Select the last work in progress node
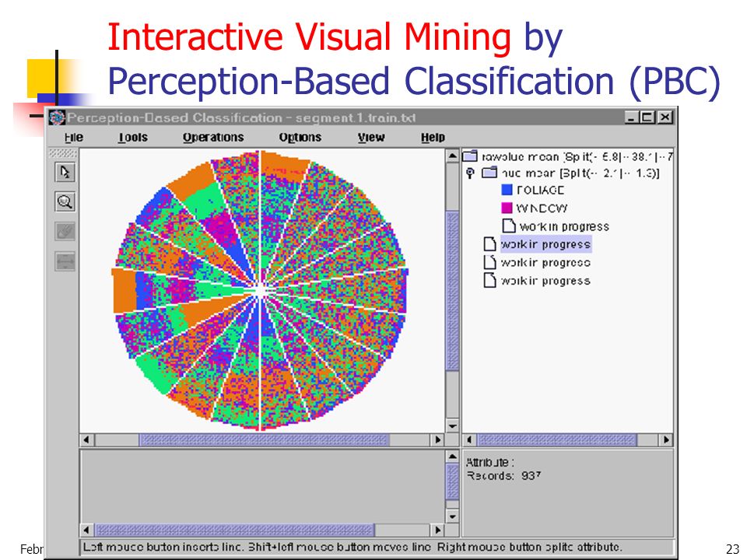Viewport: 747px width, 560px height. point(545,281)
